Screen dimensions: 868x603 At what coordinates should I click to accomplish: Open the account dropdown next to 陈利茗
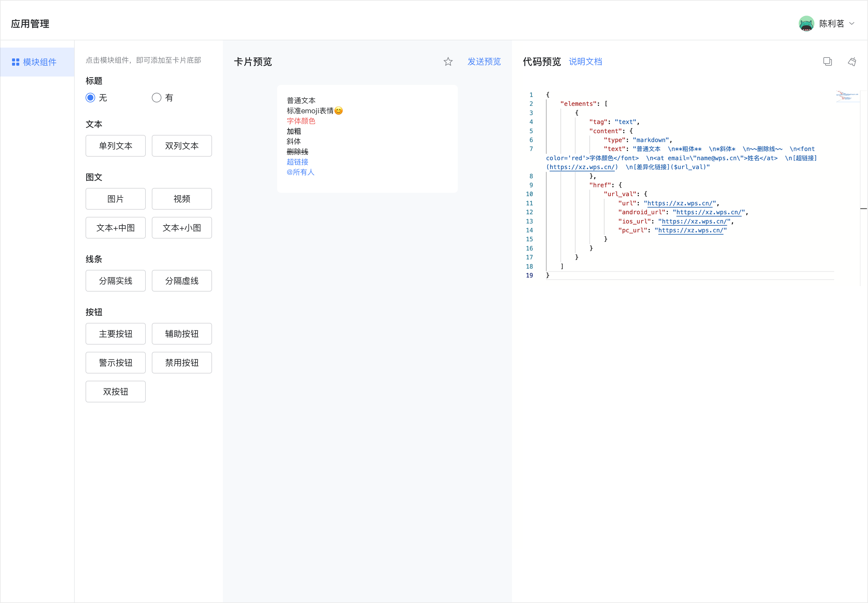point(851,23)
